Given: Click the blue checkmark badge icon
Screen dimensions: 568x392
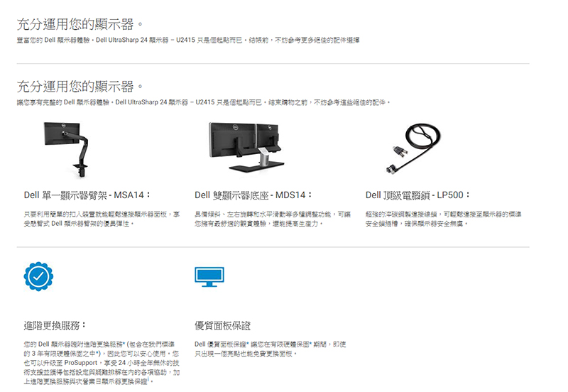Looking at the screenshot, I should 38,276.
